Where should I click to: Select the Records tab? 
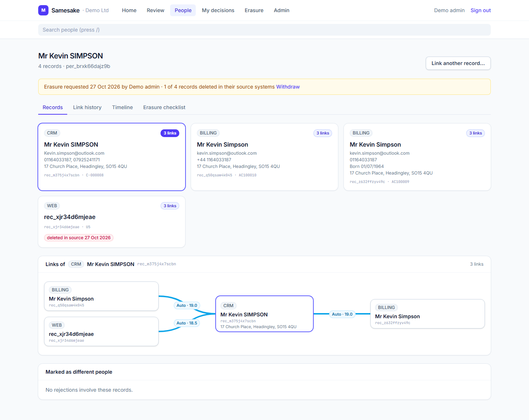(x=53, y=107)
